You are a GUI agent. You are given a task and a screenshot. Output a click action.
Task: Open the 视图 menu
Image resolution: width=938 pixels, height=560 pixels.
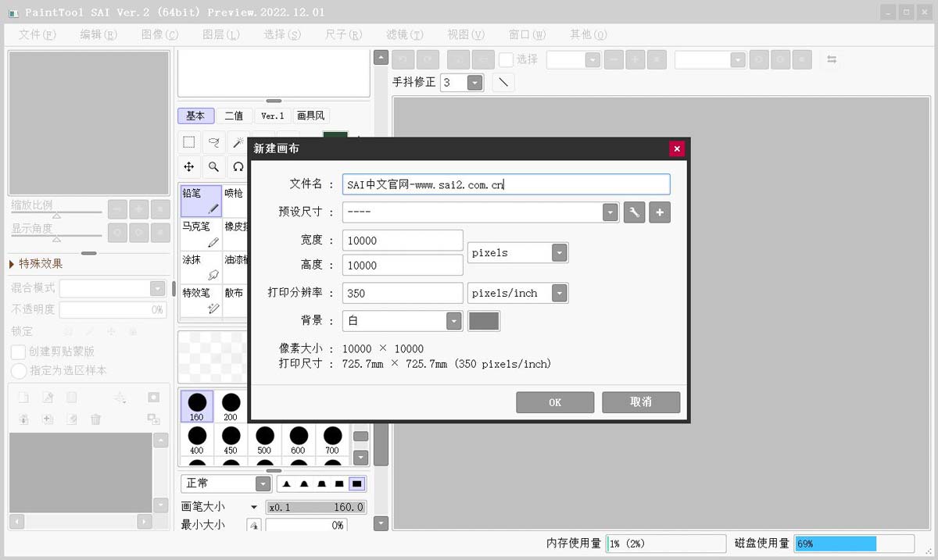465,34
